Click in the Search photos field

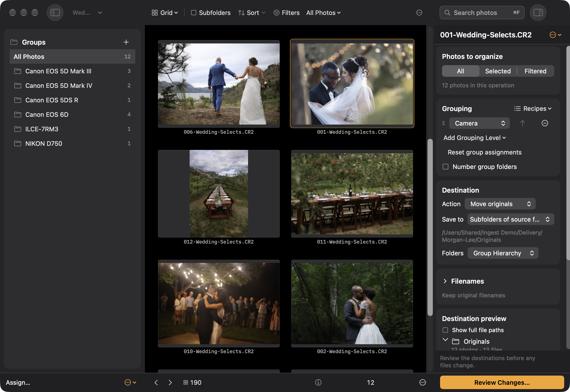482,13
